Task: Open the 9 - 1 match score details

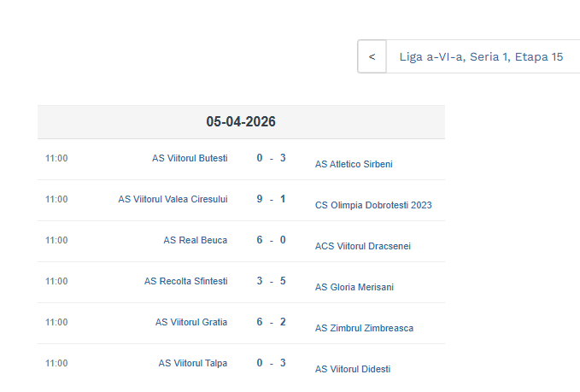Action: tap(271, 199)
